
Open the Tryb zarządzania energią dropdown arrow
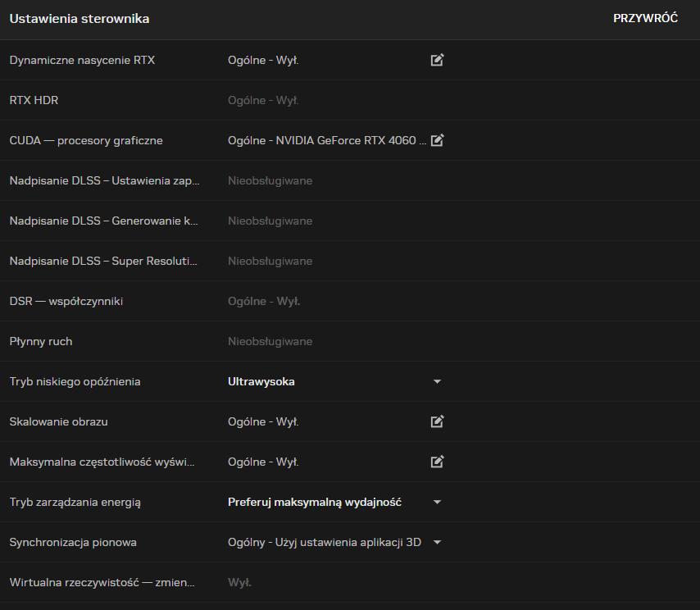tap(437, 503)
